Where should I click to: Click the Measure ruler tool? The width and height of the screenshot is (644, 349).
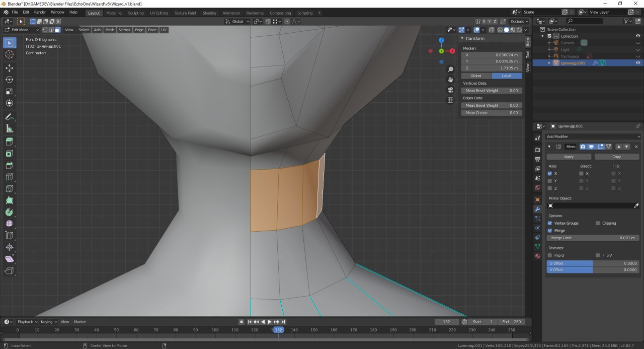tap(10, 129)
